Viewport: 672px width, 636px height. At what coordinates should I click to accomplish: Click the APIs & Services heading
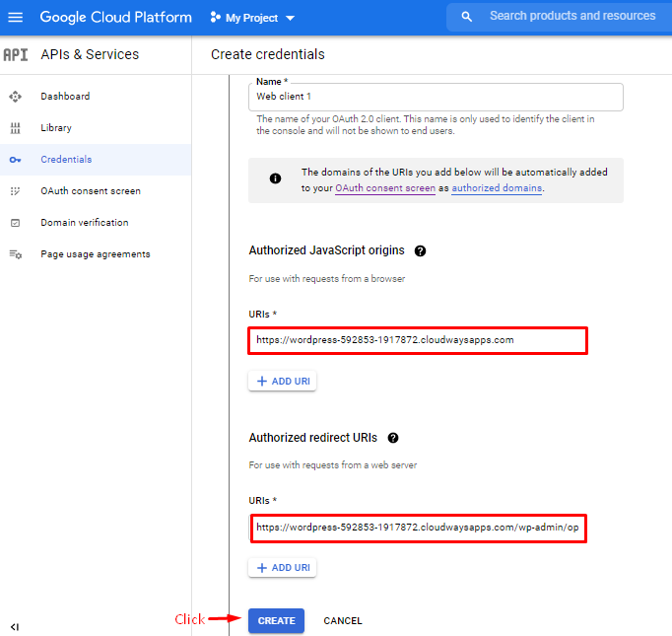click(x=90, y=55)
